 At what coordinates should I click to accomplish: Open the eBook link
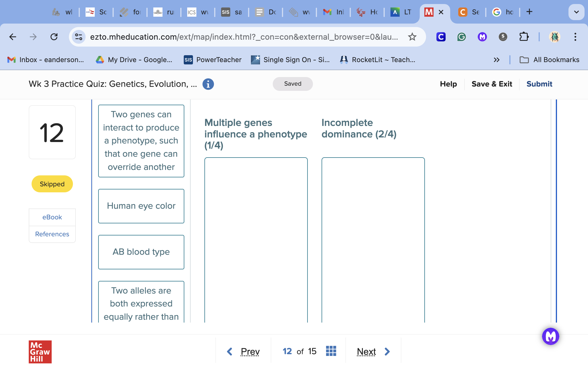pos(52,217)
